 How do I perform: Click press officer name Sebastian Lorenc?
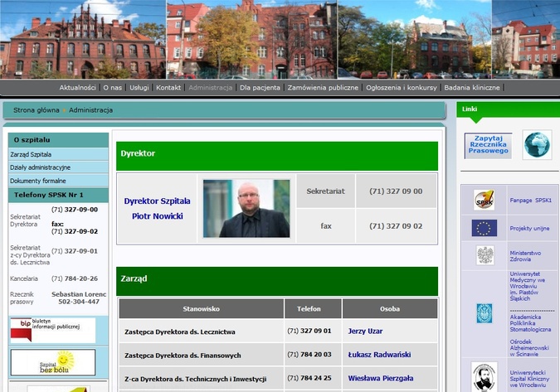(79, 294)
